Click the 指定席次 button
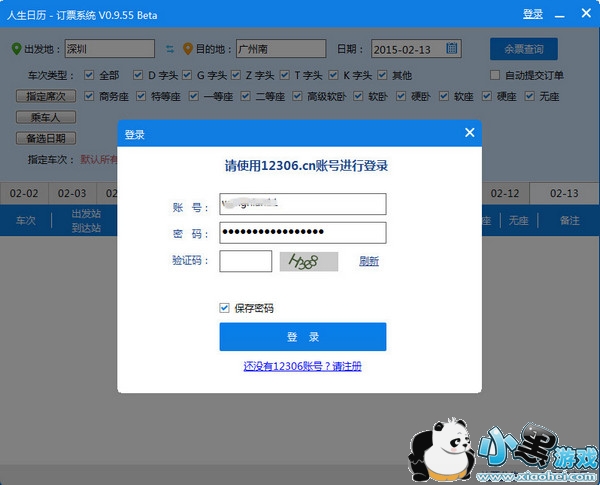This screenshot has height=485, width=600. 46,96
